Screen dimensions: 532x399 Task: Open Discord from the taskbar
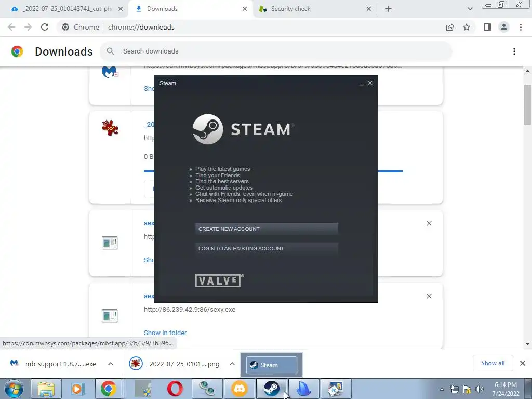point(240,389)
